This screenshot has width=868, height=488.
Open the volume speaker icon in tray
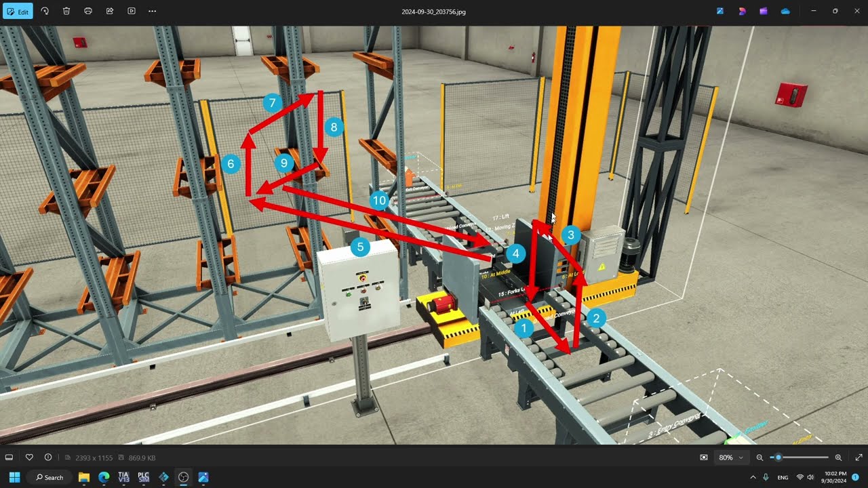pos(810,477)
